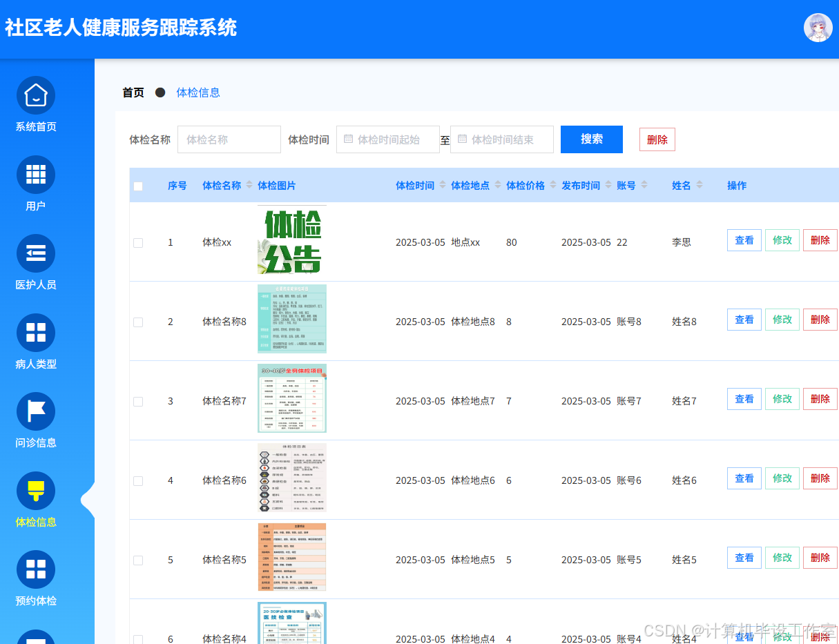Go to 系统首页 menu label
839x644 pixels.
coord(36,127)
